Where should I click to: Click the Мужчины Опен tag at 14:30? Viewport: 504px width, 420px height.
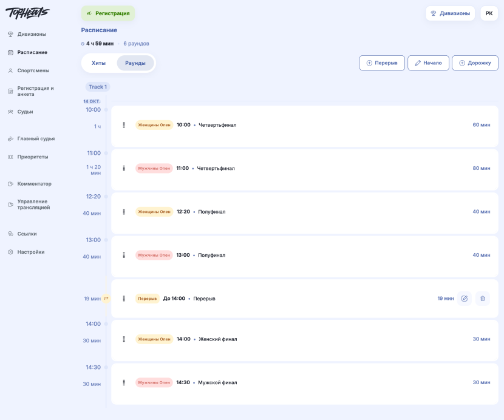(x=154, y=382)
